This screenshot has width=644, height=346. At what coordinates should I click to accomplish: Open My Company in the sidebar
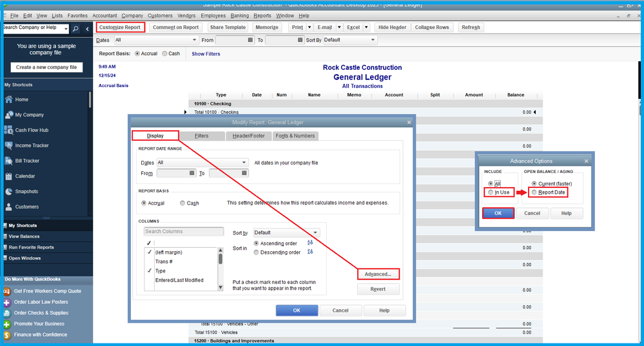click(x=29, y=115)
